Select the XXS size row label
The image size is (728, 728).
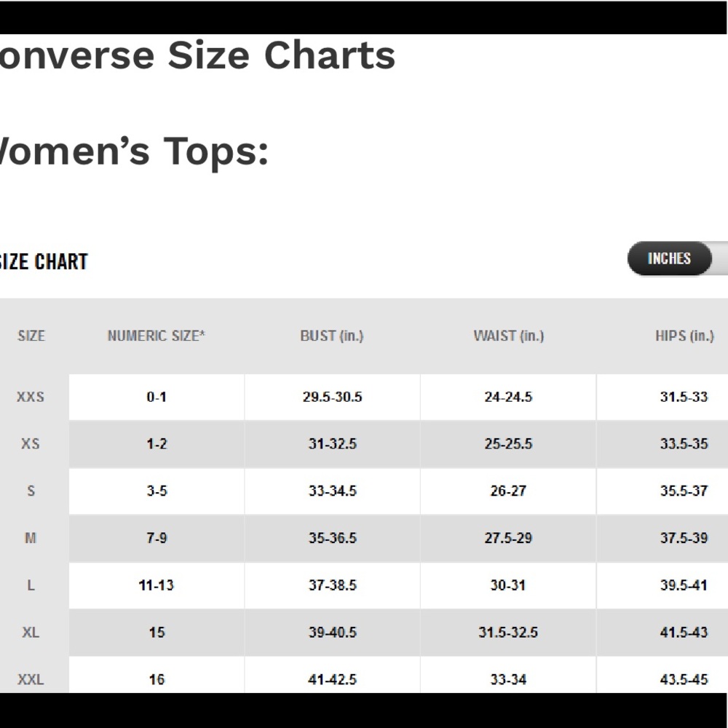31,397
